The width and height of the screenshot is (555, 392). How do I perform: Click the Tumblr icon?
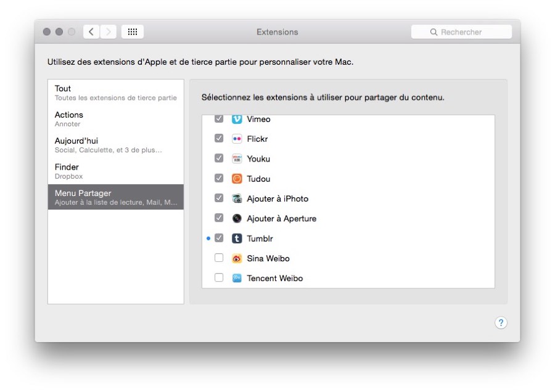pyautogui.click(x=237, y=239)
